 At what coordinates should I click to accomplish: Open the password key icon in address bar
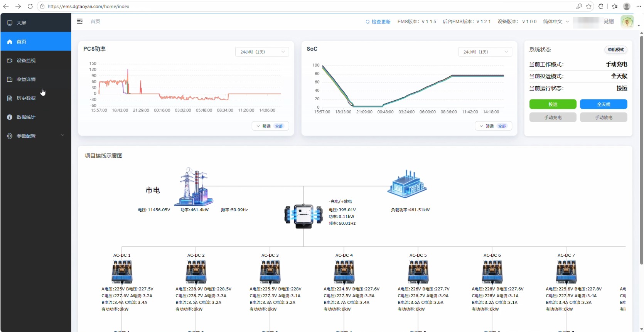point(579,6)
